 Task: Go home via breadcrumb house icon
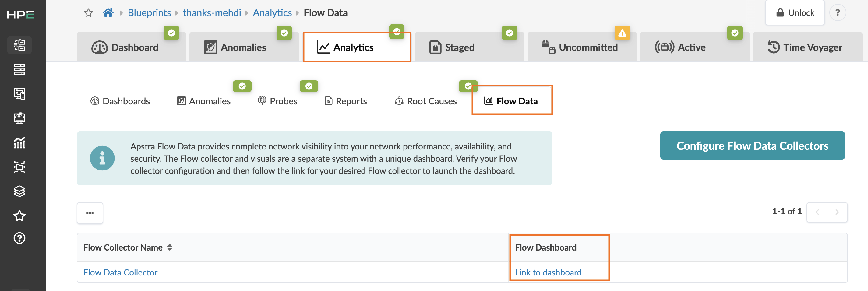tap(108, 13)
